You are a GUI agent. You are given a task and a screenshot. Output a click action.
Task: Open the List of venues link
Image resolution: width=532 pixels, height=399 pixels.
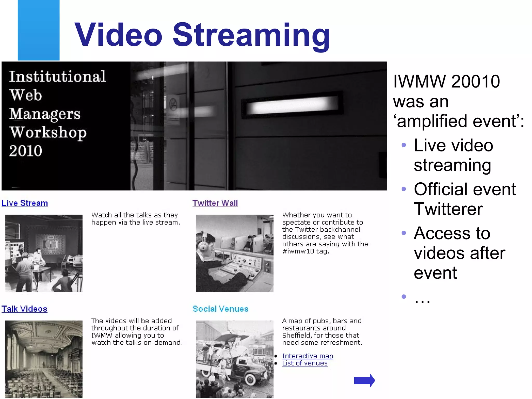click(x=305, y=363)
